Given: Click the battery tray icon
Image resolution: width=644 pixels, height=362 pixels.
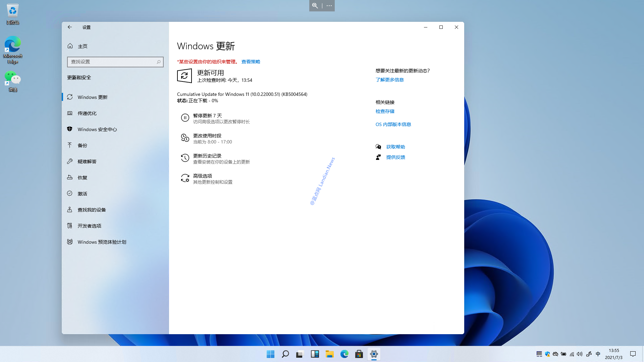Looking at the screenshot, I should [x=563, y=354].
